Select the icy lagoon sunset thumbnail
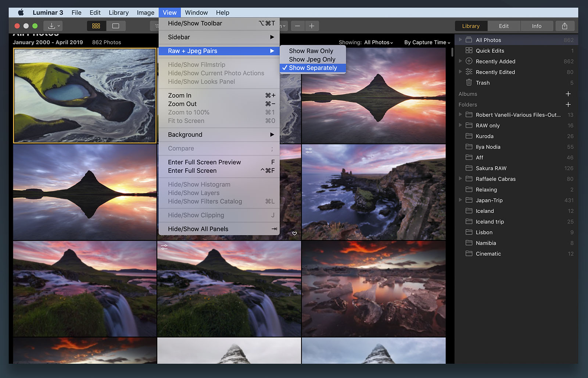Screen dimensions: 588x378 point(374,289)
